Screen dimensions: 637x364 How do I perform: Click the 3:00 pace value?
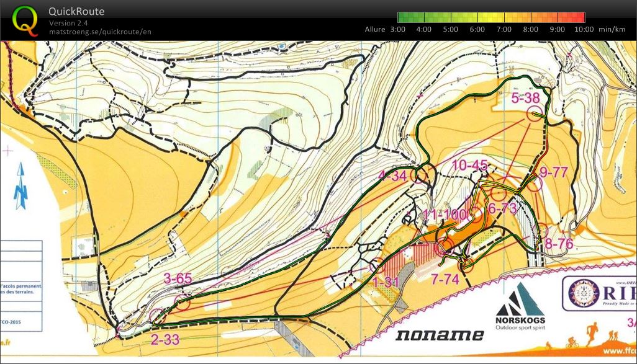coord(398,29)
